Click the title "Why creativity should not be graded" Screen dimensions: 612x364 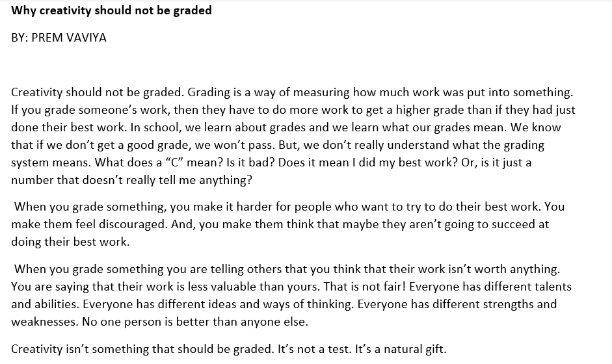coord(111,10)
